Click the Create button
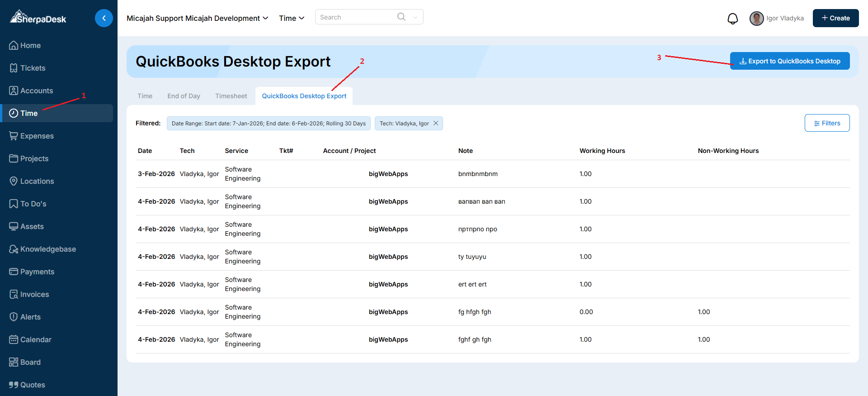The width and height of the screenshot is (868, 396). (836, 18)
